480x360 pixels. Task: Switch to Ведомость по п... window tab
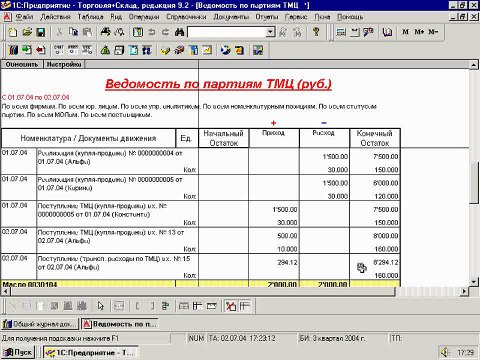tap(120, 324)
